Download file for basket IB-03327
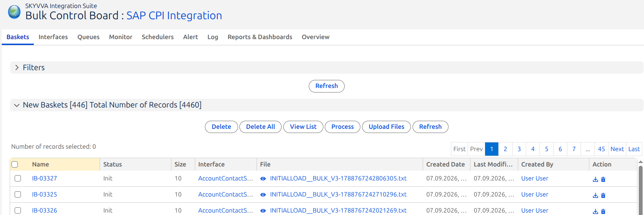 click(595, 179)
